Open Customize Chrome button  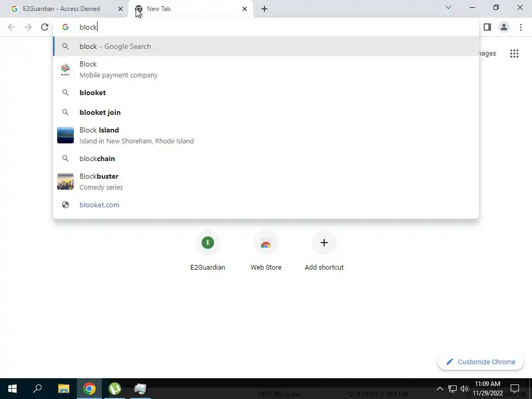(481, 362)
